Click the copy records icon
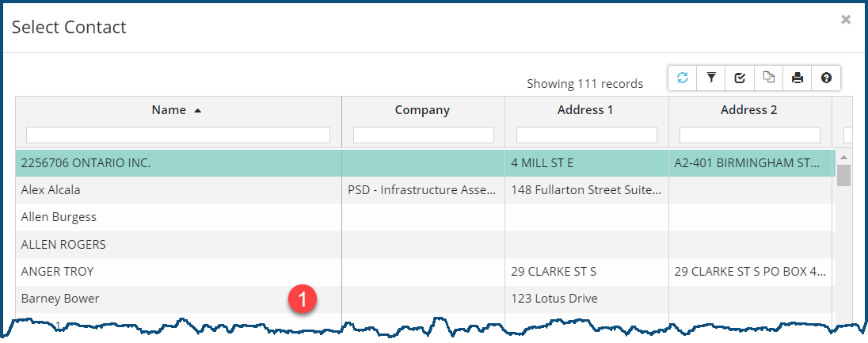 pyautogui.click(x=768, y=78)
